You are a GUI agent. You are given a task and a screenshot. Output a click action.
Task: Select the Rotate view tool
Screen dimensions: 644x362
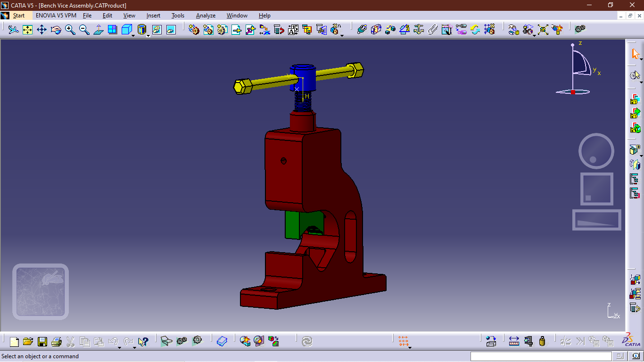coord(56,29)
